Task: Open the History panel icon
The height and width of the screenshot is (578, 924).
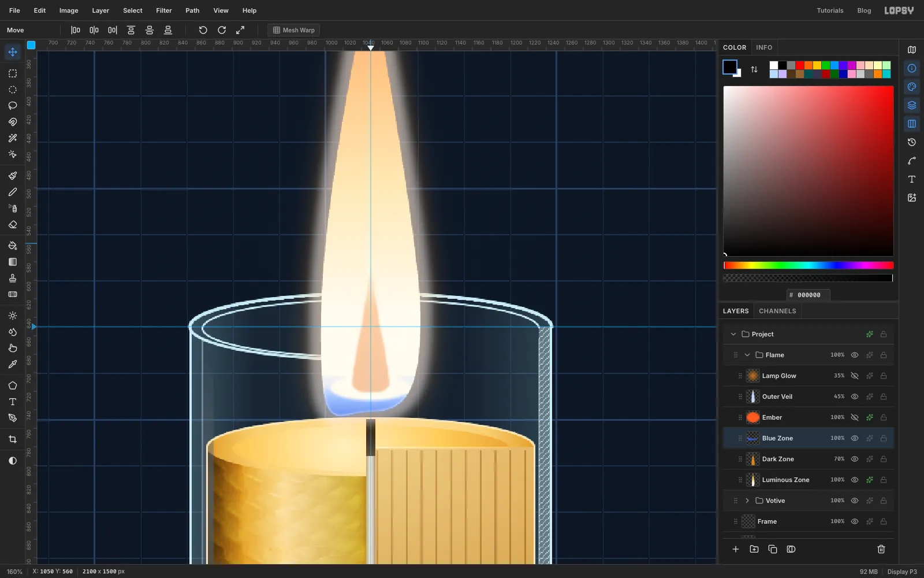Action: (x=912, y=142)
